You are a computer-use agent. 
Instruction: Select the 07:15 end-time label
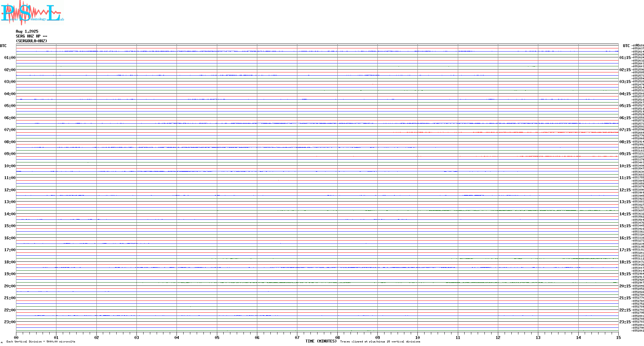coord(625,130)
